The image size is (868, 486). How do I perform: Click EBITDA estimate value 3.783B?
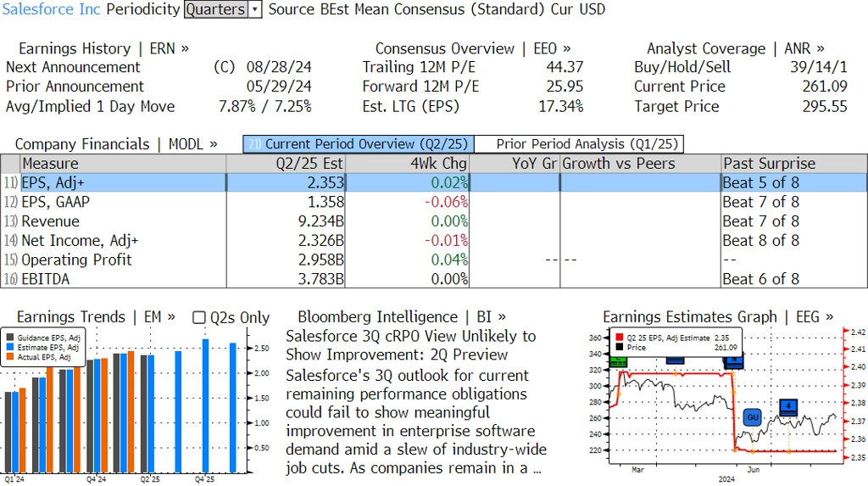click(321, 279)
